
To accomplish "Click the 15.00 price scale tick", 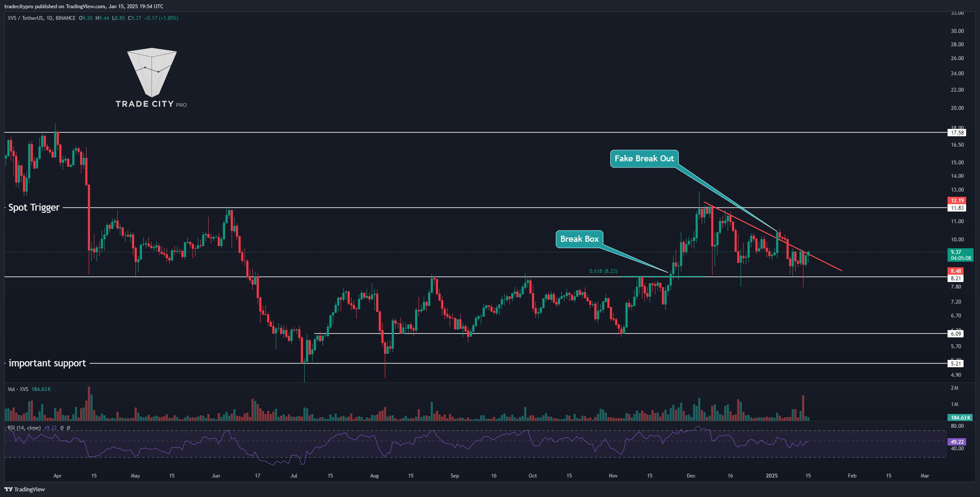I will [x=957, y=163].
